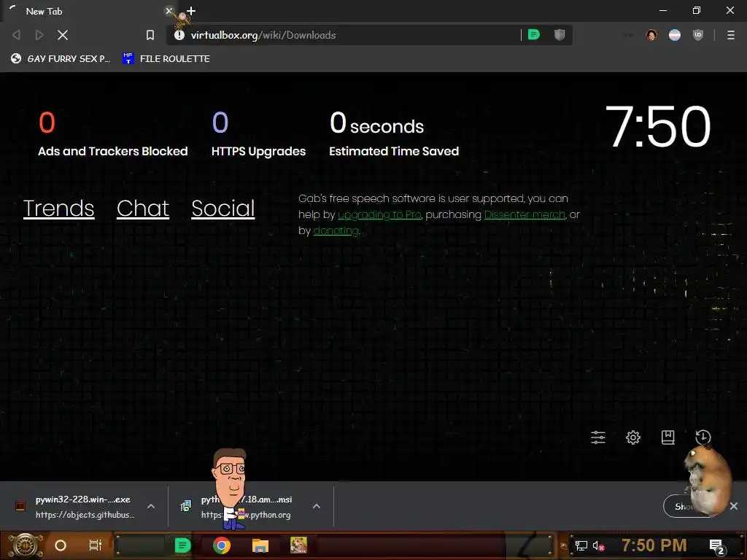Click the large 7:50 clock display
The width and height of the screenshot is (747, 560).
click(657, 127)
